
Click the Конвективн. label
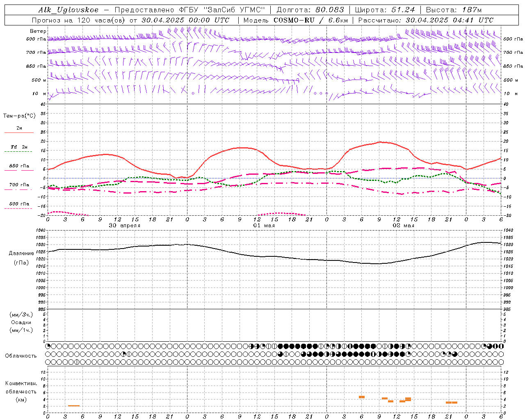(x=21, y=383)
